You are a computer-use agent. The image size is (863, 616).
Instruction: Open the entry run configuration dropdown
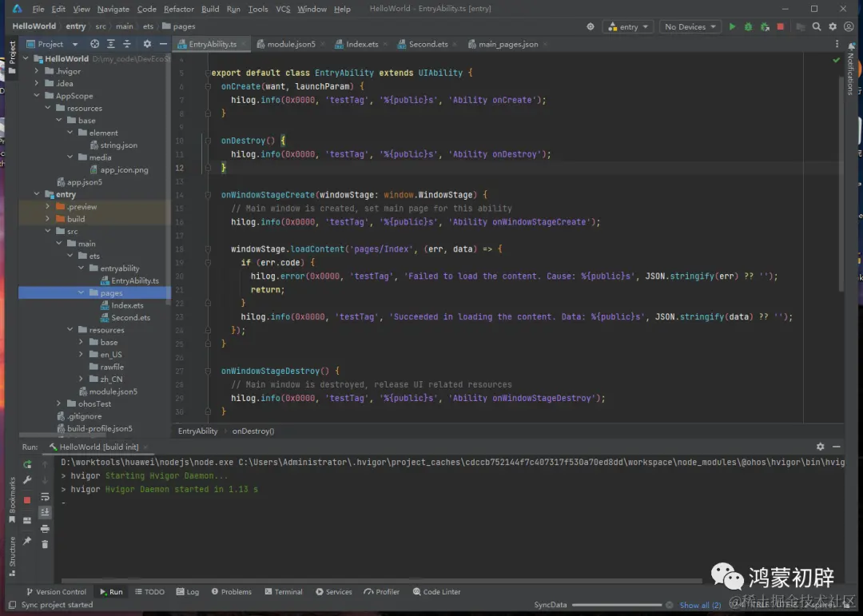628,26
